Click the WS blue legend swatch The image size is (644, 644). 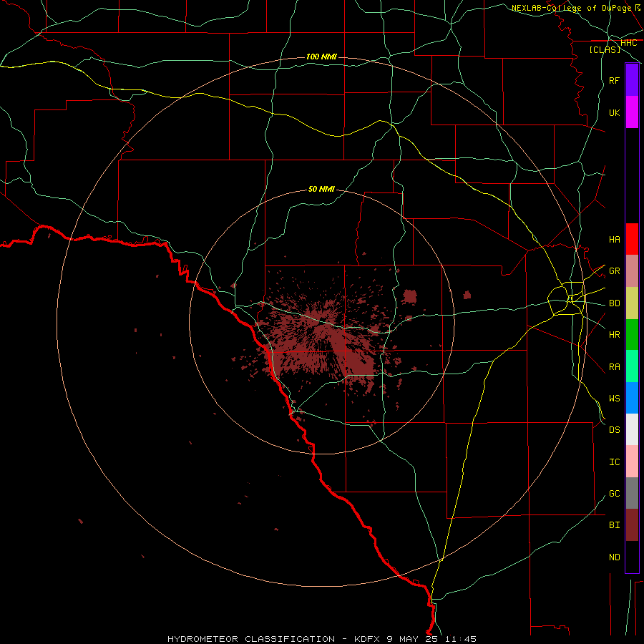[x=632, y=398]
